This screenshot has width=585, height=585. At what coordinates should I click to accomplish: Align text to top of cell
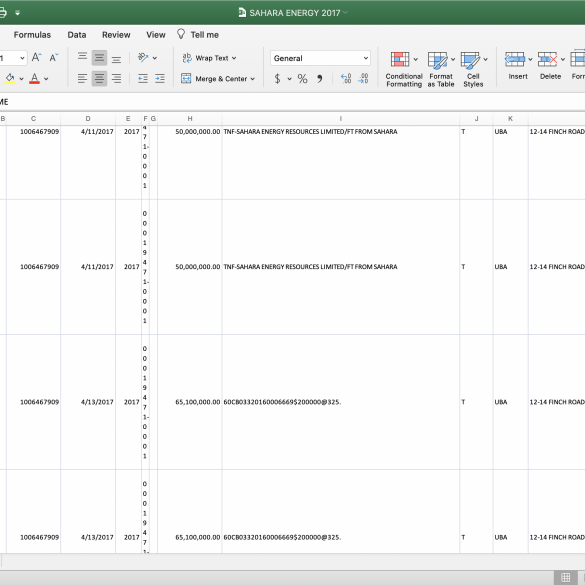point(82,57)
